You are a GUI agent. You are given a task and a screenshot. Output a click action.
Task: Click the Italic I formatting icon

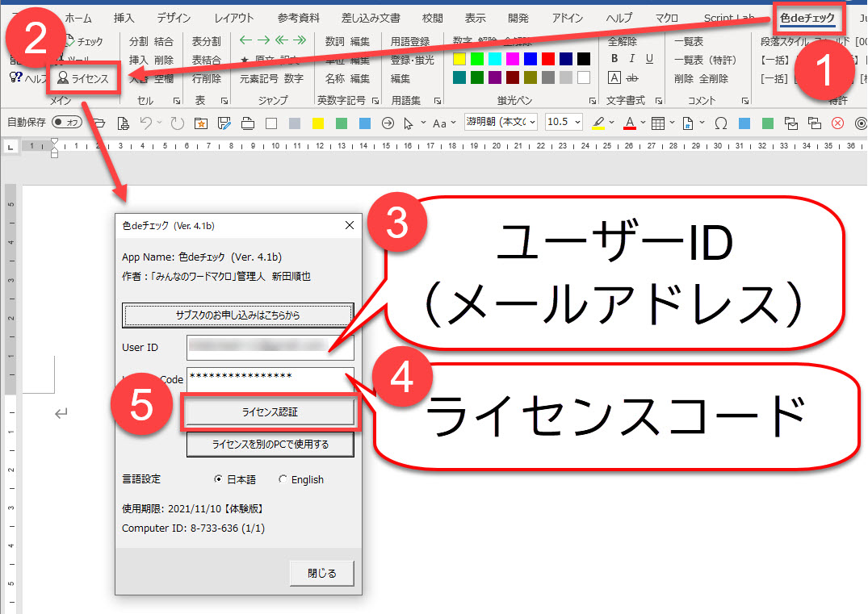pos(632,59)
